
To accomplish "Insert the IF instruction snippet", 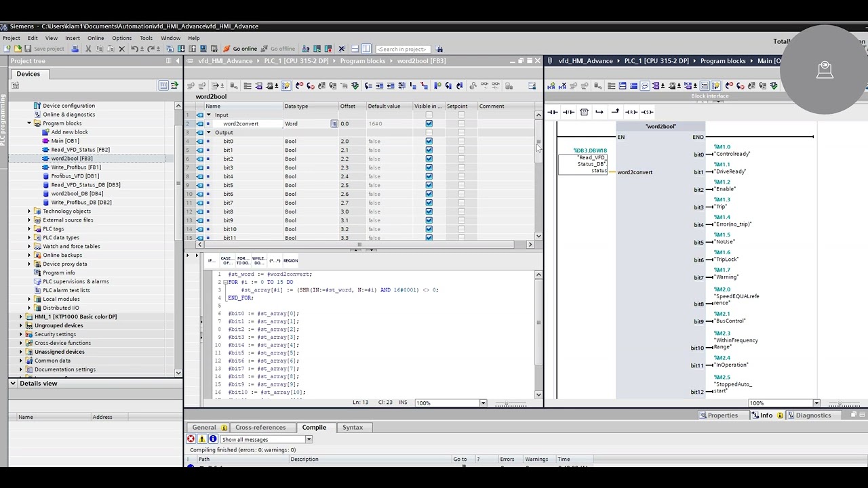I will click(x=212, y=260).
